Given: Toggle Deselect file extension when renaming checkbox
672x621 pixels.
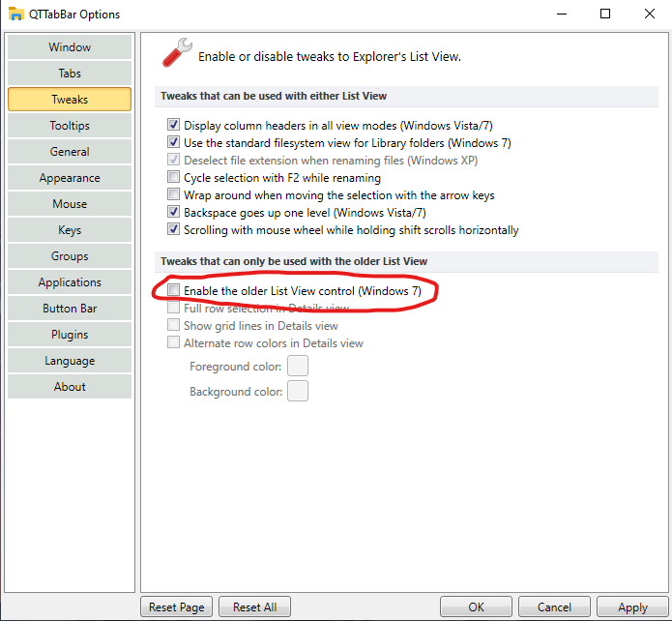Looking at the screenshot, I should (174, 160).
